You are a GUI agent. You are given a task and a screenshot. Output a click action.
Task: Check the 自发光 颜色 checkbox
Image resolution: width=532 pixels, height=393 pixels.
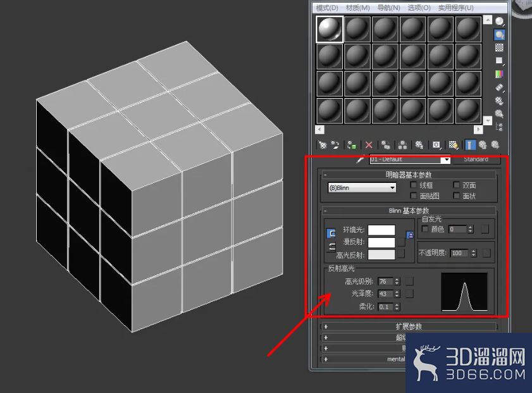coord(425,229)
